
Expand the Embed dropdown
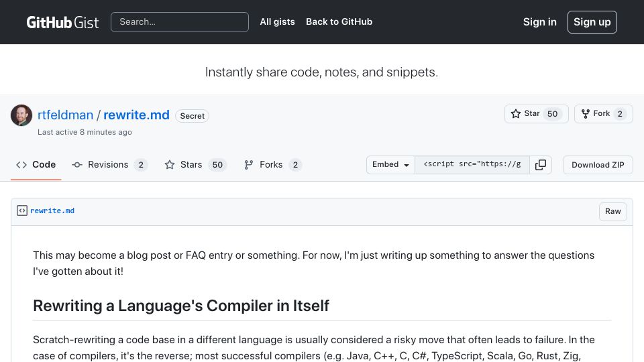390,165
